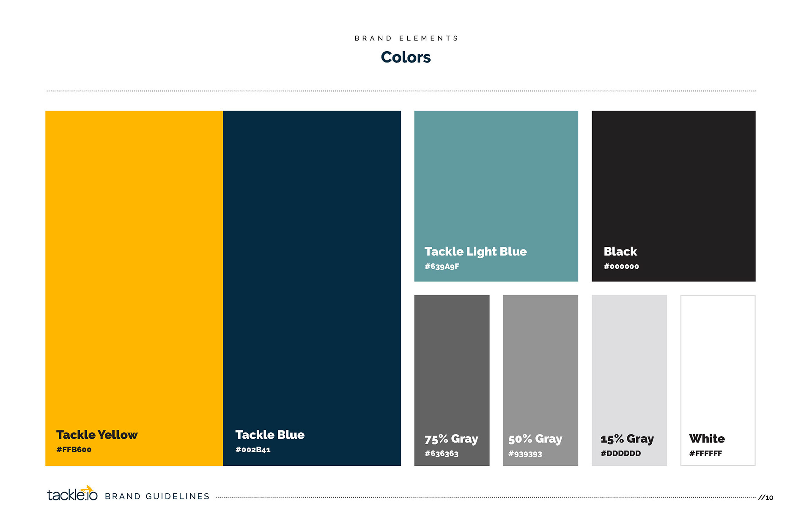The image size is (812, 525).
Task: Select the #FFB600 hex code text
Action: click(74, 449)
